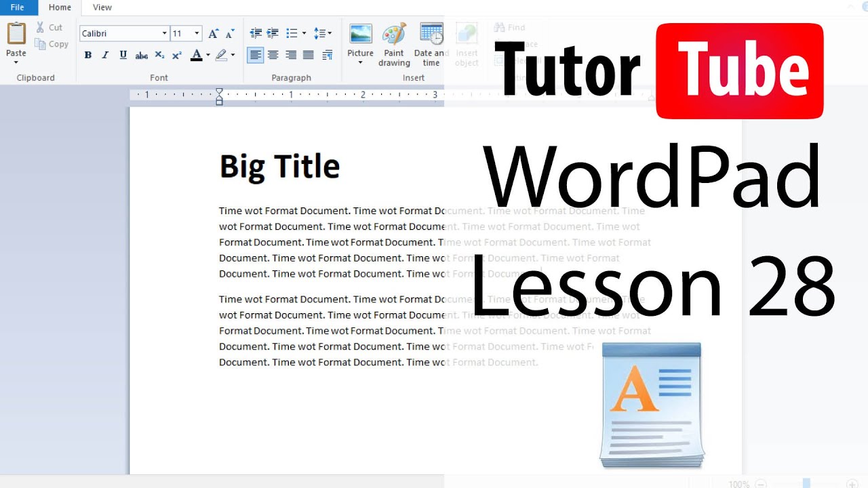Increase paragraph indent
This screenshot has height=488, width=868.
pyautogui.click(x=273, y=33)
